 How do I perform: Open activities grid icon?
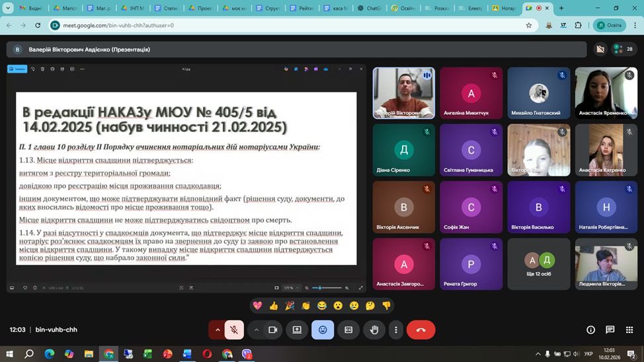[629, 330]
